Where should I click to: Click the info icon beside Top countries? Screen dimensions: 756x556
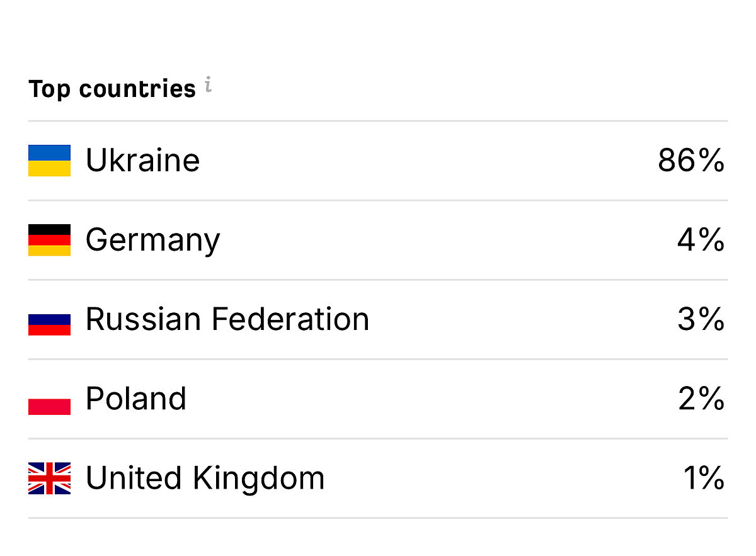tap(208, 86)
